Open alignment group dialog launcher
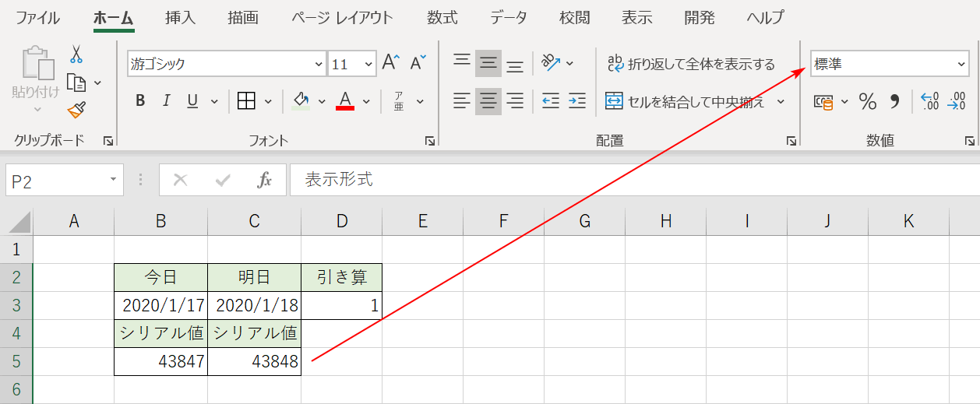 791,141
